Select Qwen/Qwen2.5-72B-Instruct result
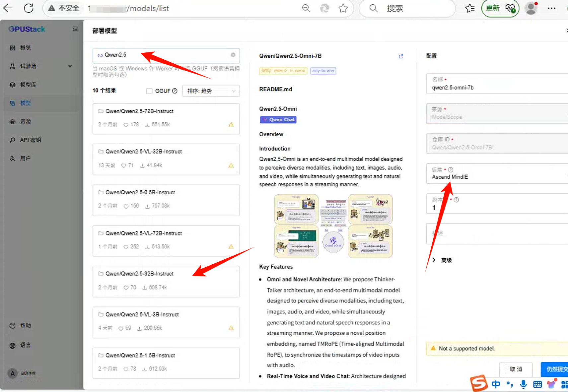Image resolution: width=568 pixels, height=392 pixels. pyautogui.click(x=166, y=119)
